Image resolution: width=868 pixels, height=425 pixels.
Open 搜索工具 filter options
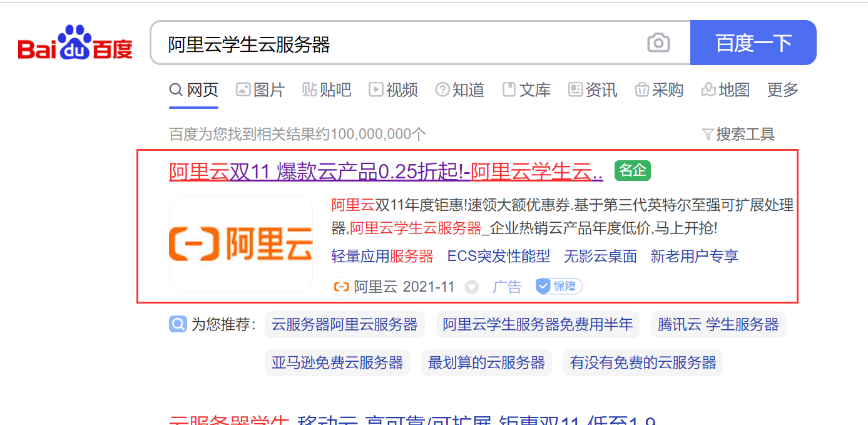point(738,134)
